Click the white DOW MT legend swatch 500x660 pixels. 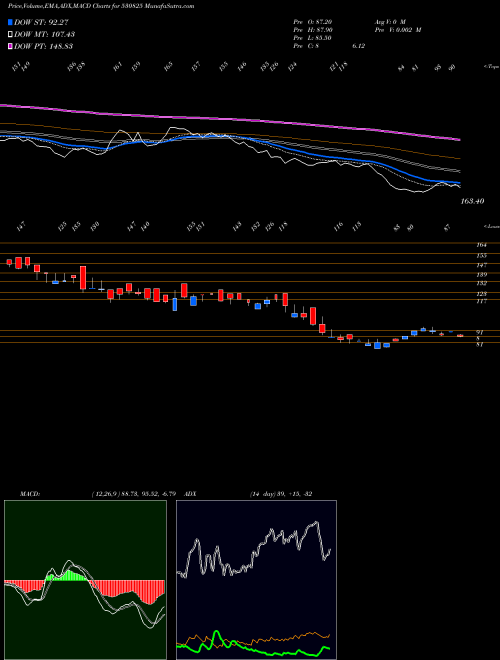pyautogui.click(x=10, y=34)
